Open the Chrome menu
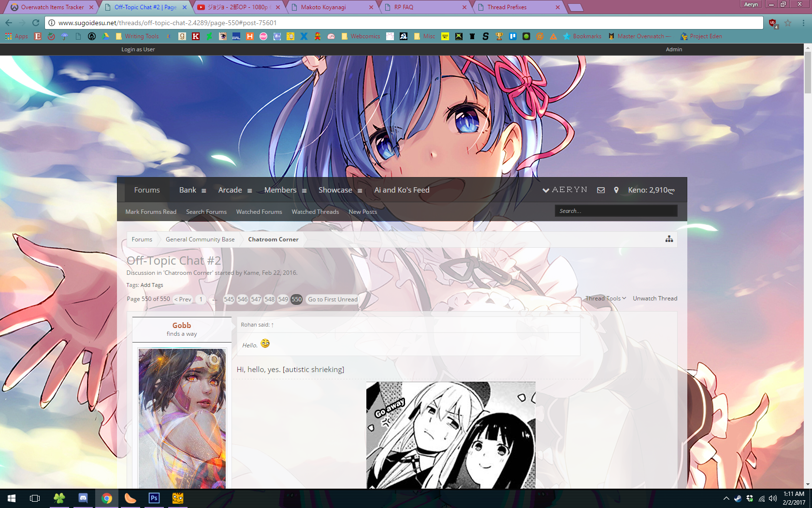The height and width of the screenshot is (508, 812). click(803, 23)
